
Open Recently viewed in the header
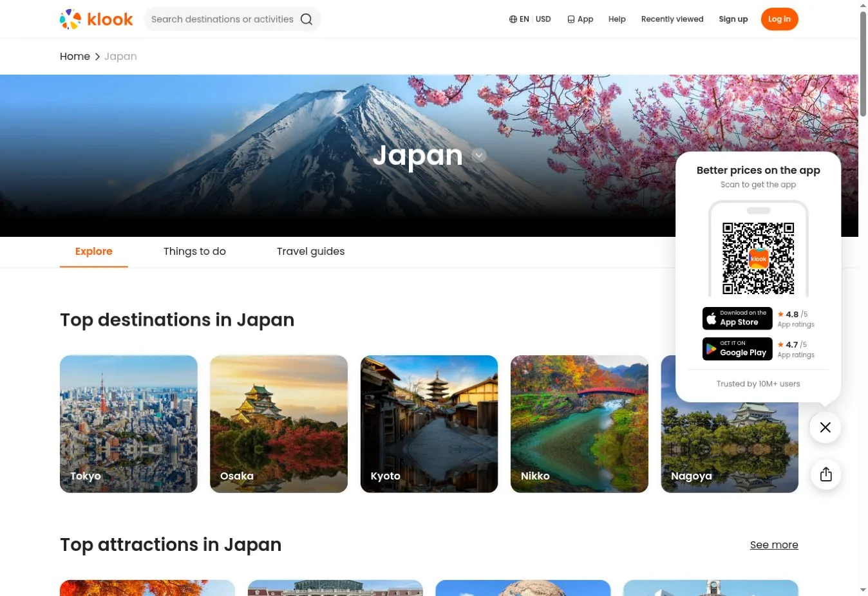click(x=672, y=19)
